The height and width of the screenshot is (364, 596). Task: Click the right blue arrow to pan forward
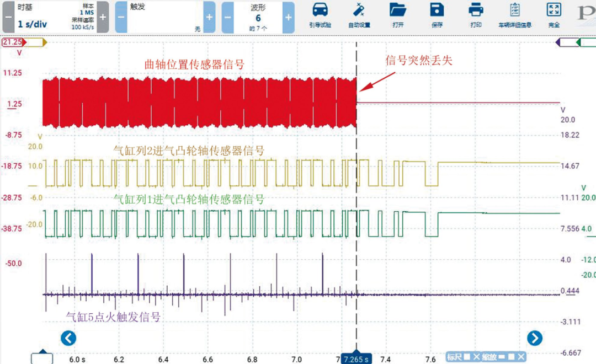click(x=535, y=338)
